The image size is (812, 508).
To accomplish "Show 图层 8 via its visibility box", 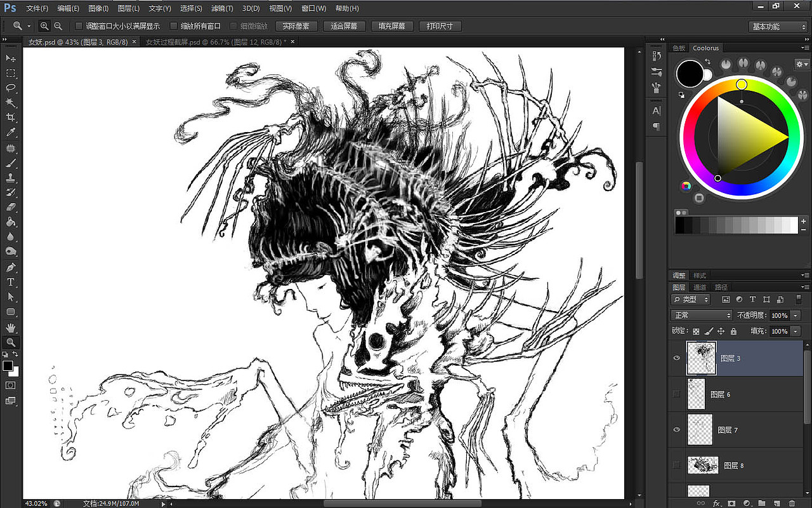I will (676, 465).
